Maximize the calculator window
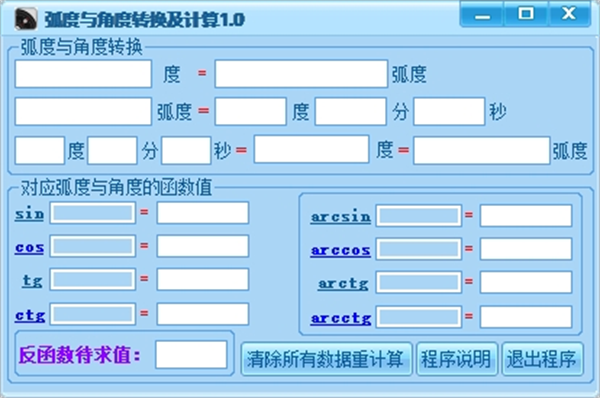This screenshot has width=600, height=398. (x=526, y=14)
